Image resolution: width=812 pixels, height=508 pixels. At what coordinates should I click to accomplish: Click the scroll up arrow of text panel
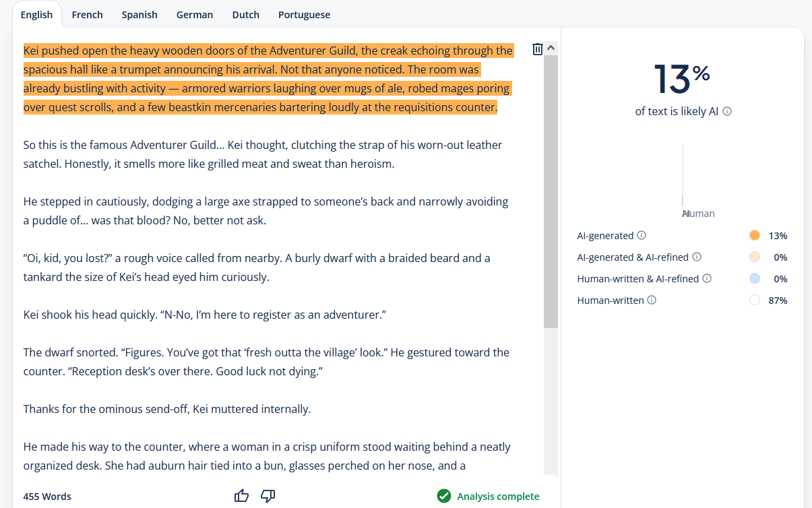551,49
